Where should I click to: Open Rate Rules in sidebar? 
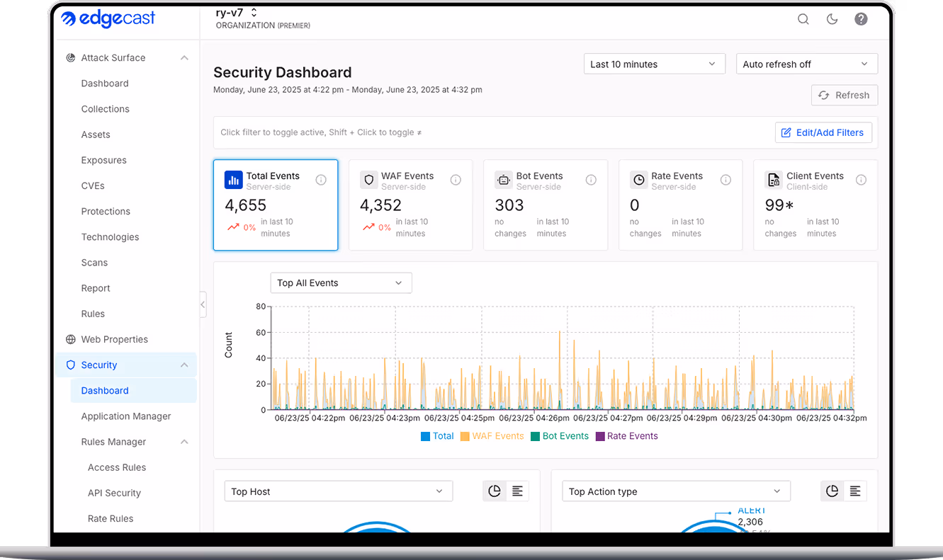[x=111, y=518]
